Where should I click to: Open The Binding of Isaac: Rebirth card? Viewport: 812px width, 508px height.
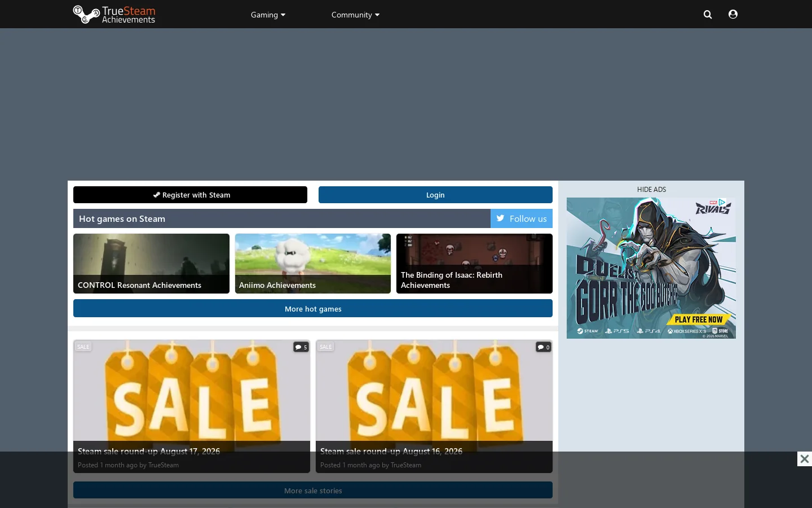point(474,264)
